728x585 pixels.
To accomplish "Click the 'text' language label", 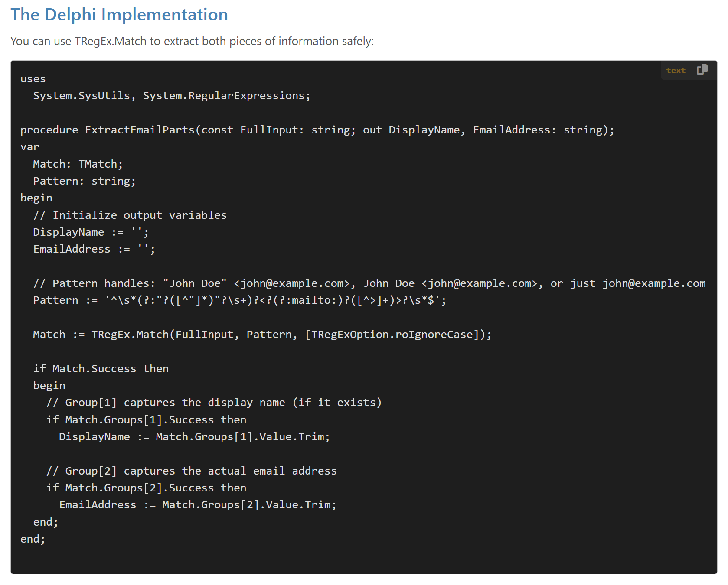I will pos(676,70).
